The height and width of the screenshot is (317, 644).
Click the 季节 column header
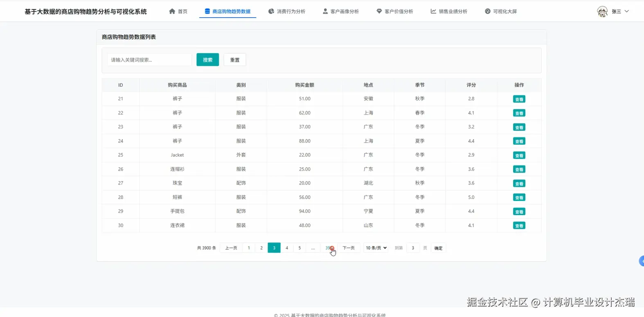tap(420, 85)
